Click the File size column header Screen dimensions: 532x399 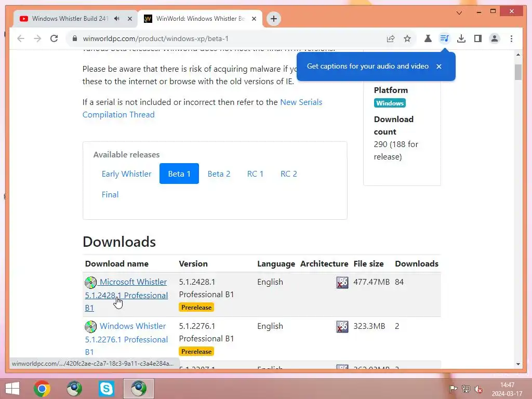point(368,263)
